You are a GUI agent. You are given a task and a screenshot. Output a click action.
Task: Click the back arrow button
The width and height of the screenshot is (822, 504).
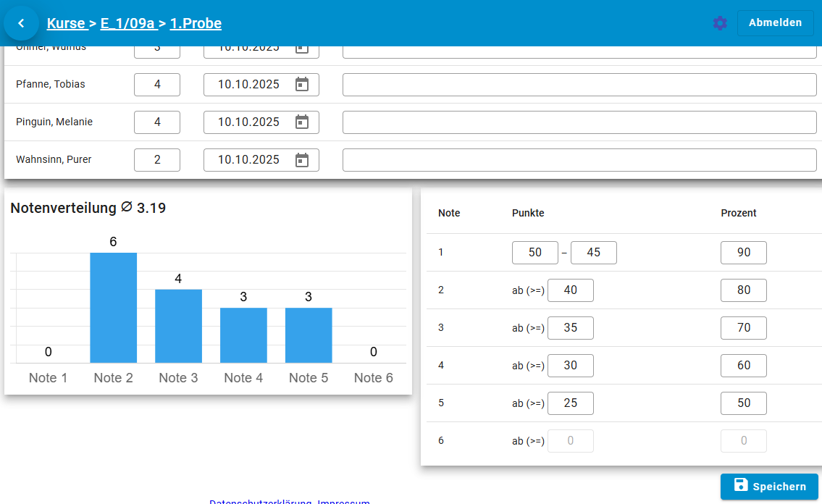point(21,23)
